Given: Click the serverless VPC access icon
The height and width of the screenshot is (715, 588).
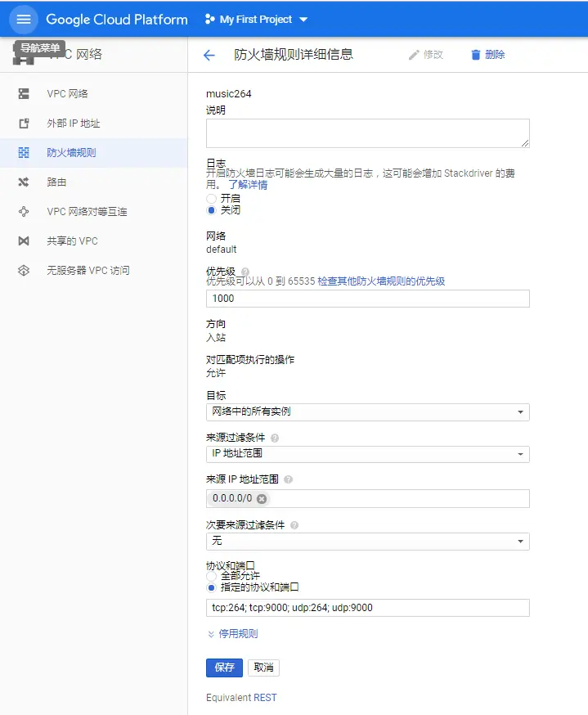Looking at the screenshot, I should [x=24, y=271].
